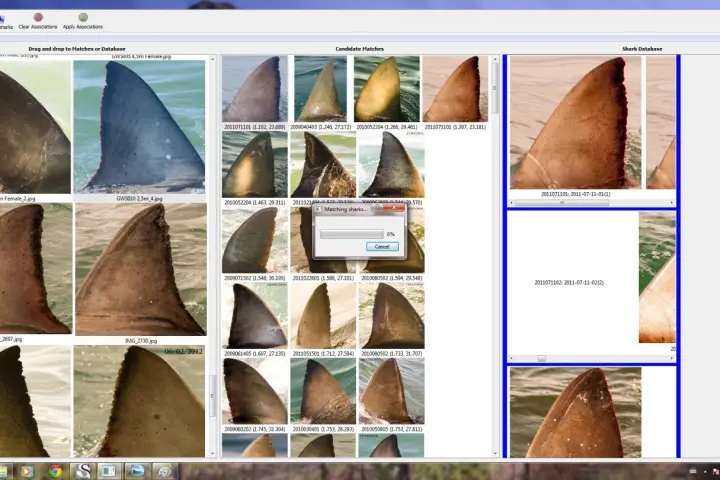This screenshot has height=480, width=720.
Task: Click the Clear Associations label text
Action: click(x=38, y=27)
